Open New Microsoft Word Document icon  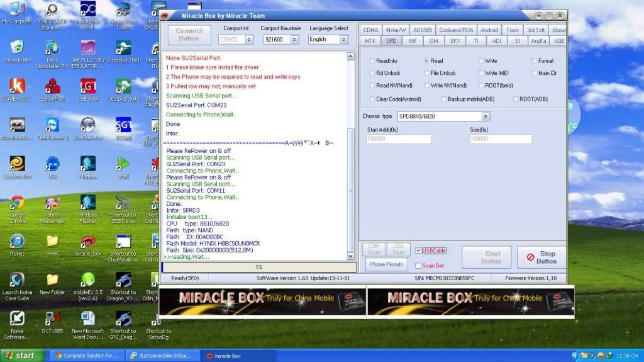click(x=88, y=325)
